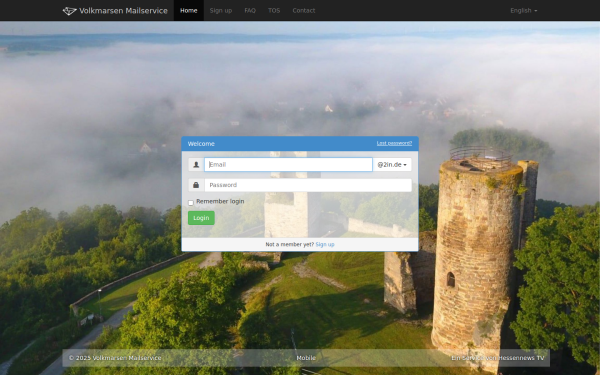Click Sign up link below login form

coord(325,244)
